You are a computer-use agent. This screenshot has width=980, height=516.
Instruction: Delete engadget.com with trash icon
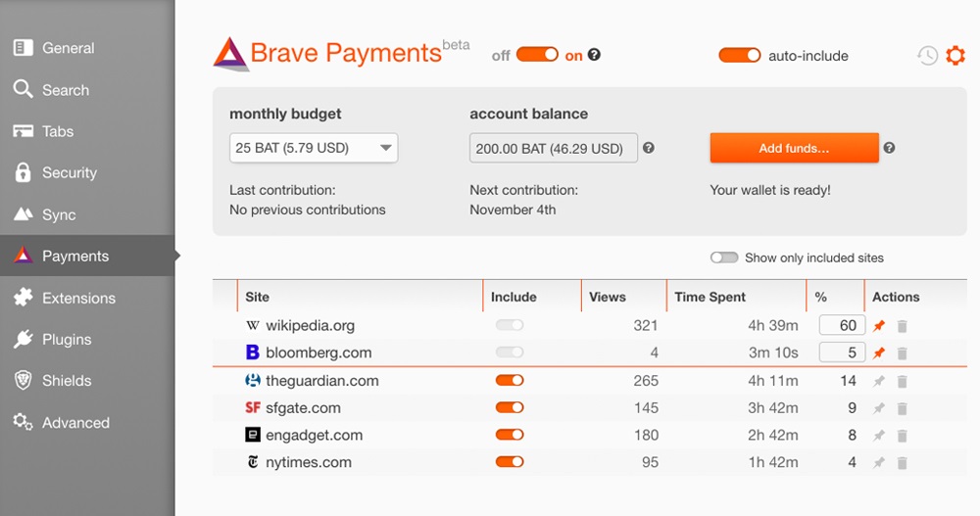pyautogui.click(x=902, y=436)
